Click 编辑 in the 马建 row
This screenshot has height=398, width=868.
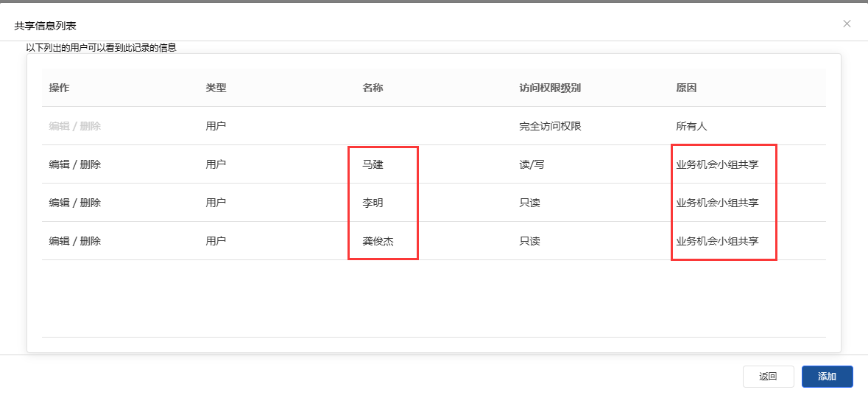pyautogui.click(x=59, y=164)
